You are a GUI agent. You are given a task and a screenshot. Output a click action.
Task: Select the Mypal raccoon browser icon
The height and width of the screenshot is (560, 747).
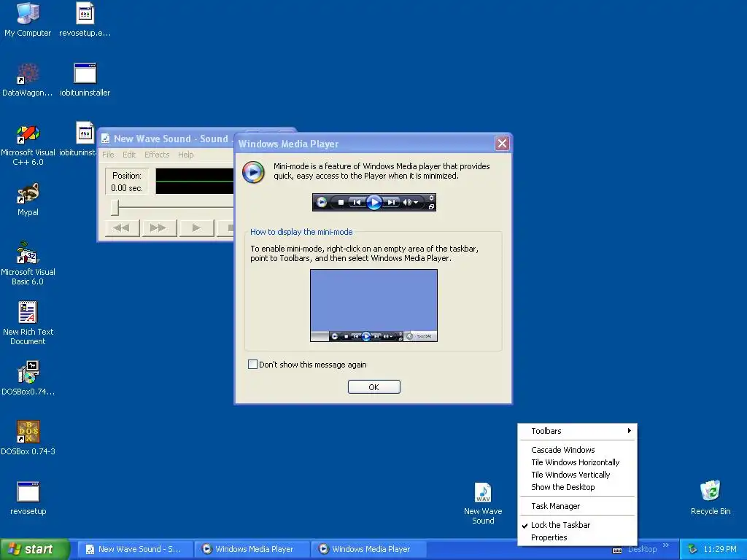[28, 193]
